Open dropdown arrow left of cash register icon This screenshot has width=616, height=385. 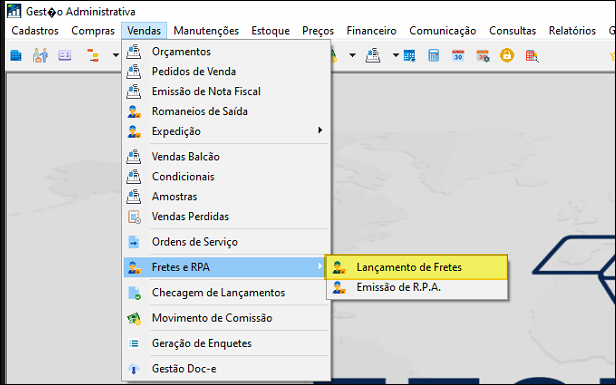click(352, 55)
